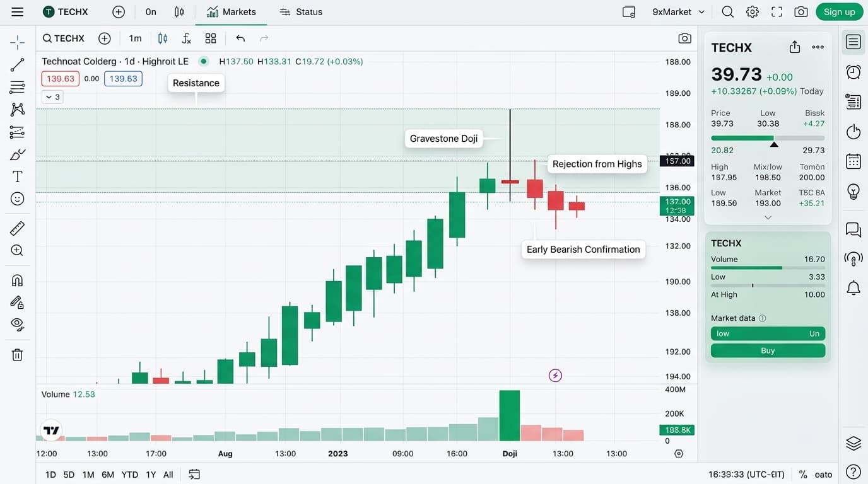Click the Volume progress bar in TECHX panel
868x484 pixels.
pyautogui.click(x=768, y=268)
